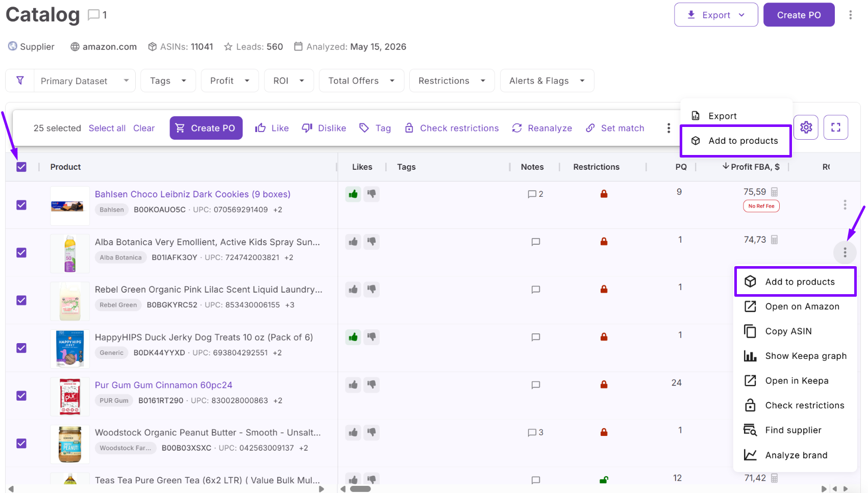
Task: Open column settings gear icon
Action: [x=806, y=127]
